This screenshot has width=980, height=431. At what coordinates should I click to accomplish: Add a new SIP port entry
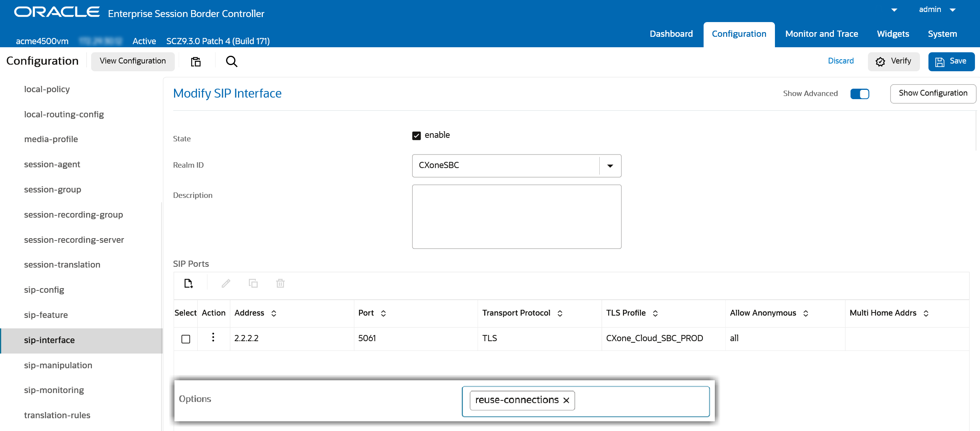tap(188, 283)
